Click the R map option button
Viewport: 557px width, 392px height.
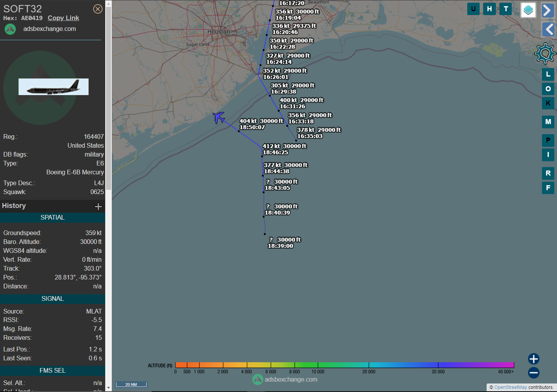(548, 173)
